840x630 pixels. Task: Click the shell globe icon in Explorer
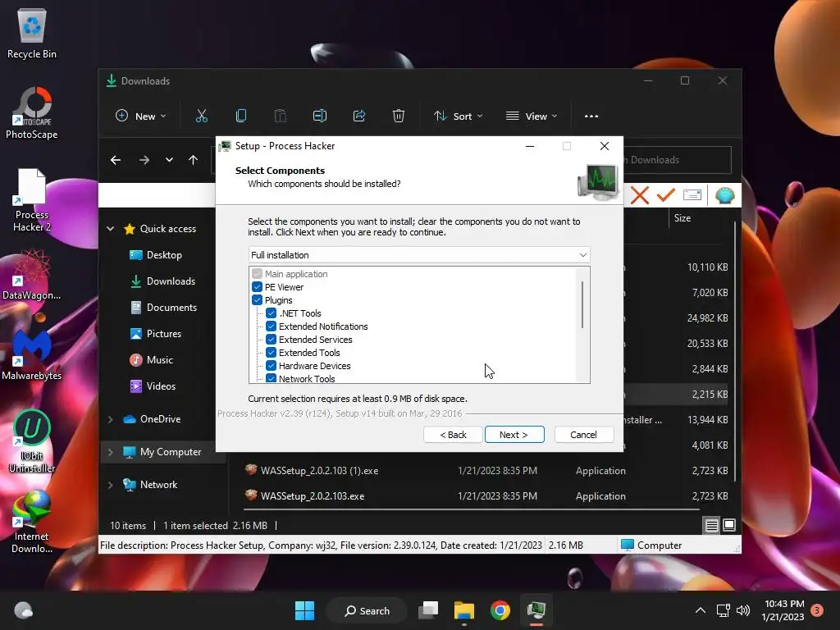(725, 195)
